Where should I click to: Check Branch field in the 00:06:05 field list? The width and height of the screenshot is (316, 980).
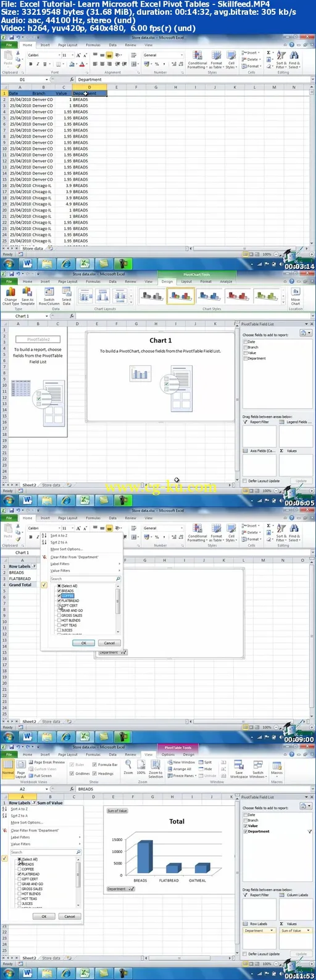246,347
